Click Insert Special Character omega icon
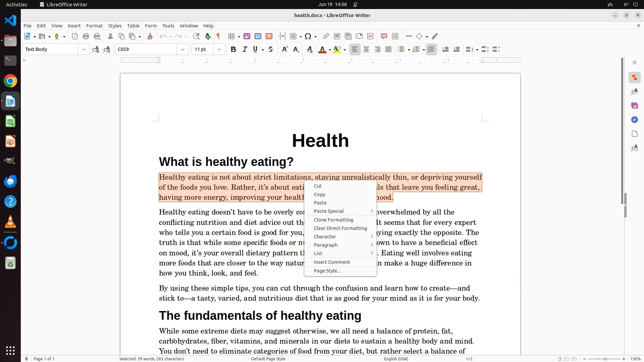This screenshot has width=644, height=362. pyautogui.click(x=308, y=36)
